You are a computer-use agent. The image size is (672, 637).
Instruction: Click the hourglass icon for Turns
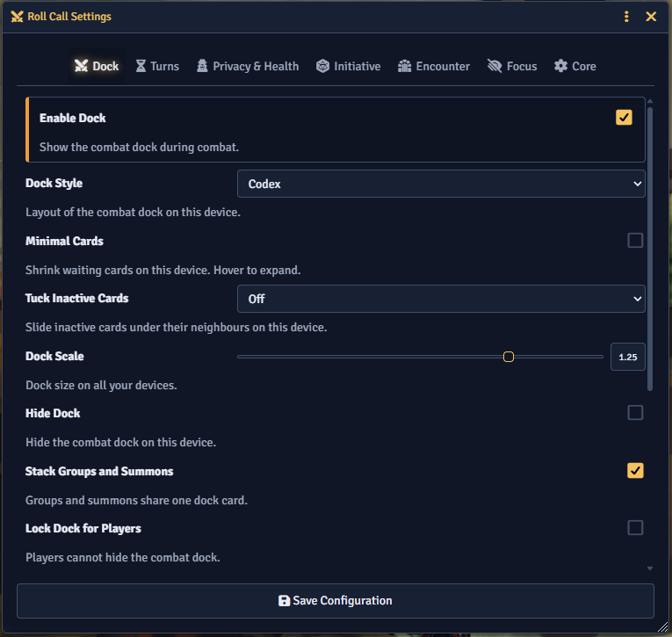tap(141, 66)
